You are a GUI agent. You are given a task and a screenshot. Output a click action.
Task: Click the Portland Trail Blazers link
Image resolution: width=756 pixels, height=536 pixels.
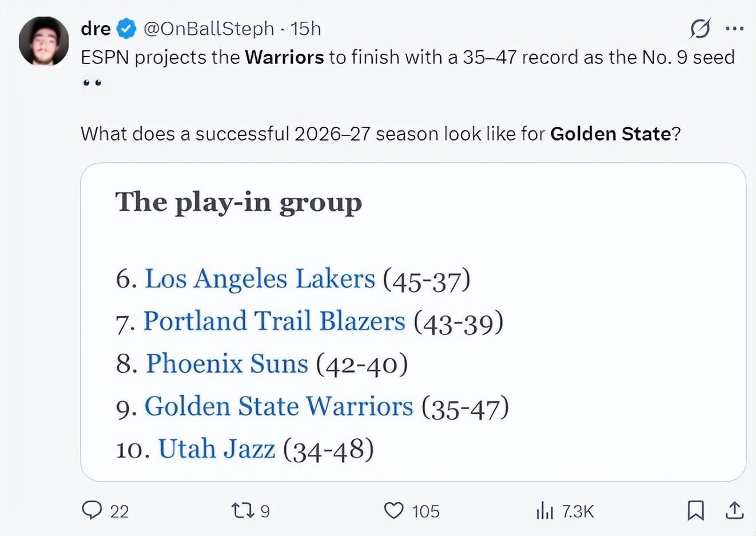coord(274,321)
